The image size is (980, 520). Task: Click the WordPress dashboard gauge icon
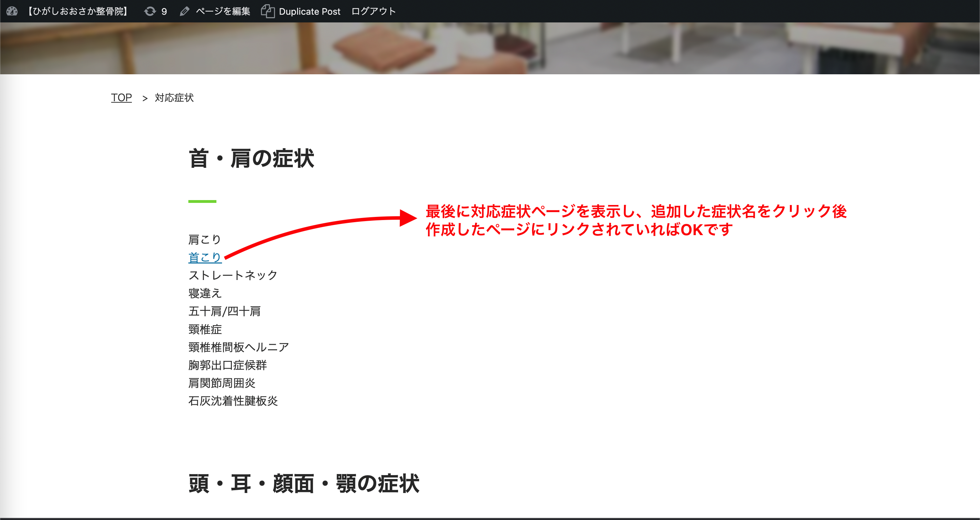pyautogui.click(x=12, y=11)
